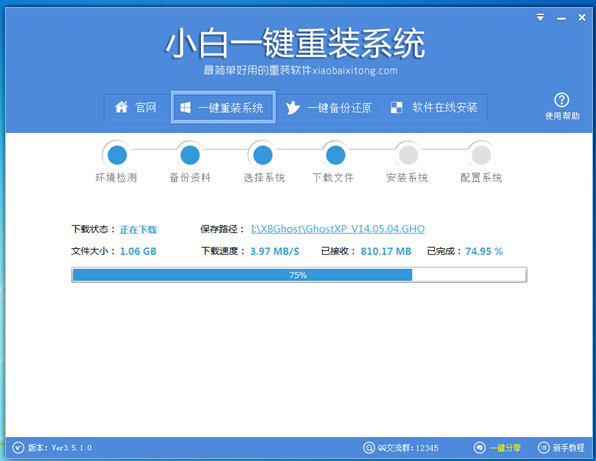Select the Windows logo on 一键重装系统 tab
Image resolution: width=596 pixels, height=461 pixels.
coord(185,108)
